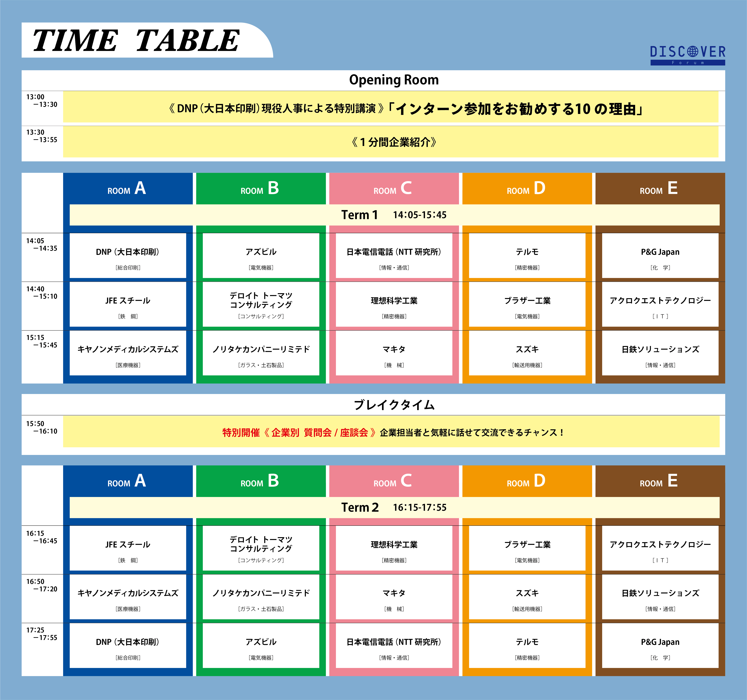Click the 17:25-17:55 time label

click(x=42, y=634)
